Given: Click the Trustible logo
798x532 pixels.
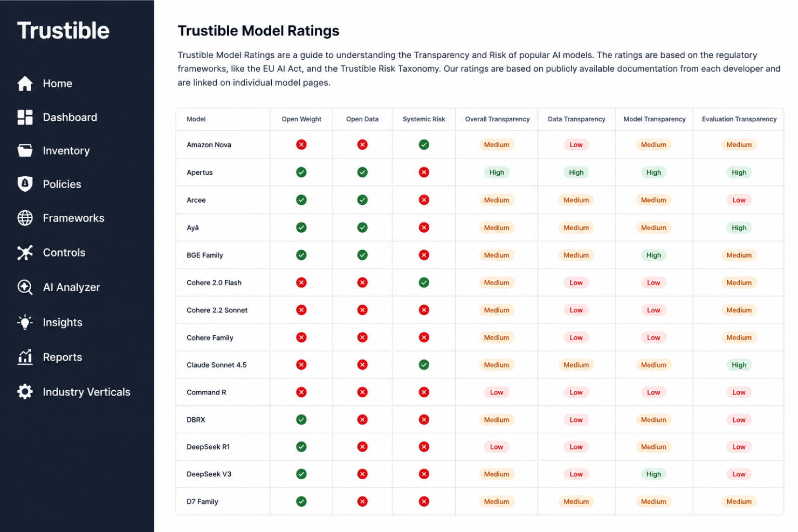Looking at the screenshot, I should tap(63, 31).
